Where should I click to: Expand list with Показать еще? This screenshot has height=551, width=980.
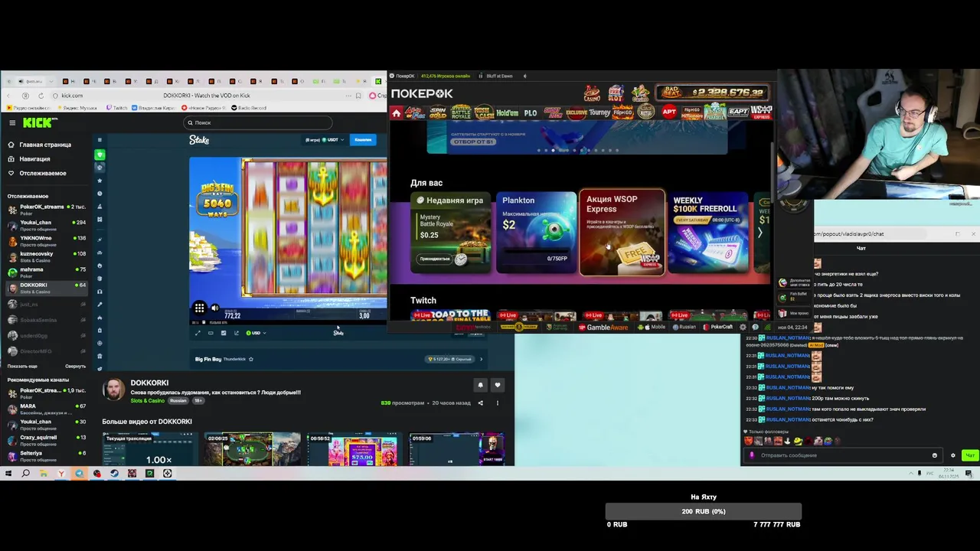pyautogui.click(x=22, y=366)
